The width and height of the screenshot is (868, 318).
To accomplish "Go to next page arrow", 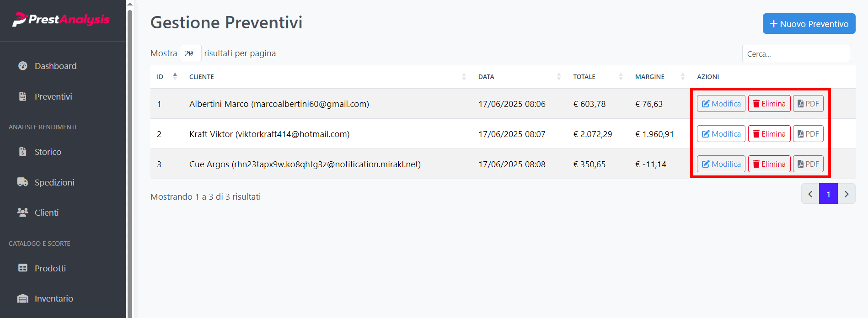I will click(847, 194).
